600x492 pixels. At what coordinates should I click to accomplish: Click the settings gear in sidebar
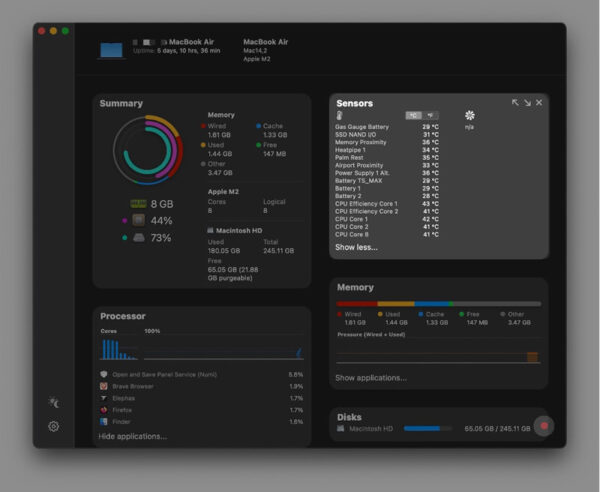[54, 426]
